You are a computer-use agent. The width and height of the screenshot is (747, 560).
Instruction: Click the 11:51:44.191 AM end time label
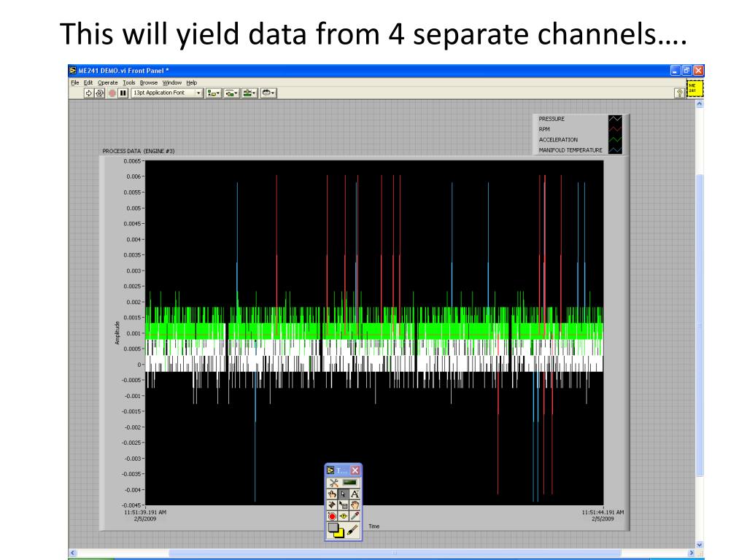tap(603, 513)
